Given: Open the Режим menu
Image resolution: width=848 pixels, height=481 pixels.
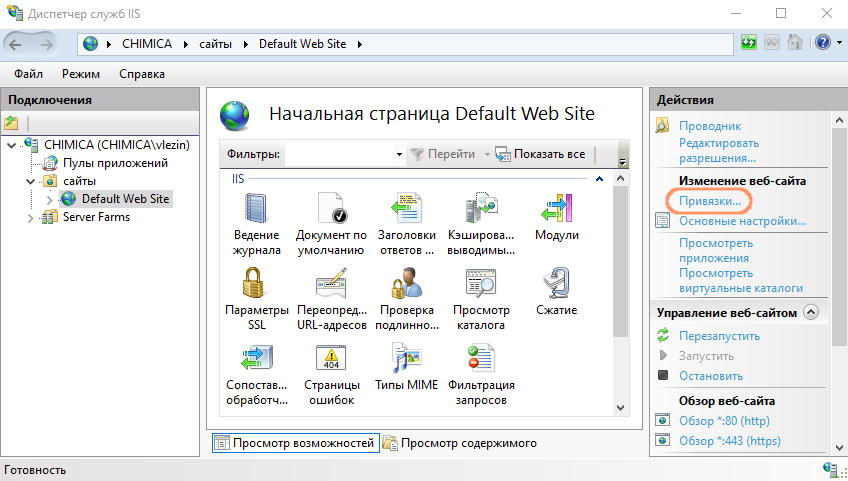Looking at the screenshot, I should click(x=80, y=74).
